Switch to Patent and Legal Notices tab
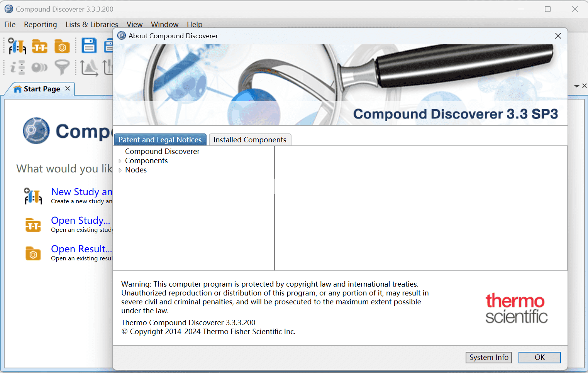This screenshot has width=588, height=373. (160, 140)
